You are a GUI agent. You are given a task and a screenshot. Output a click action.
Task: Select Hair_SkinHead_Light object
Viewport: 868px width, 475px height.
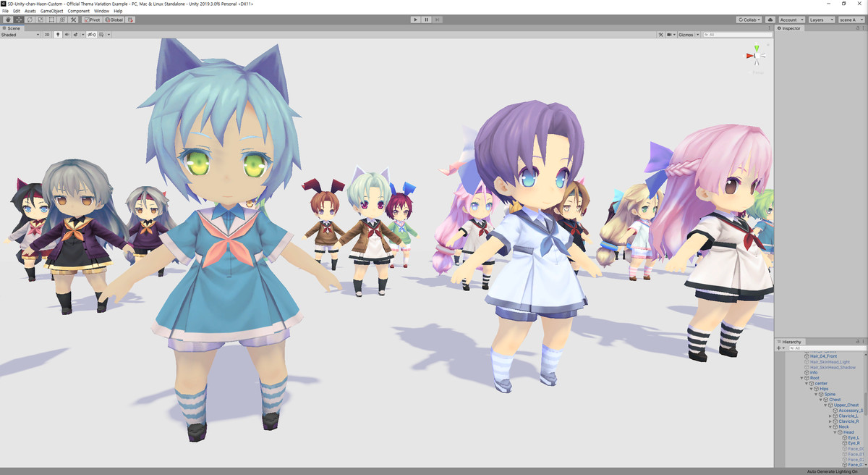click(x=830, y=362)
